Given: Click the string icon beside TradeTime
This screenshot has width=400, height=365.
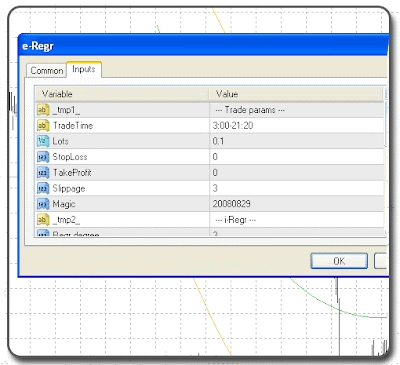Looking at the screenshot, I should [43, 125].
